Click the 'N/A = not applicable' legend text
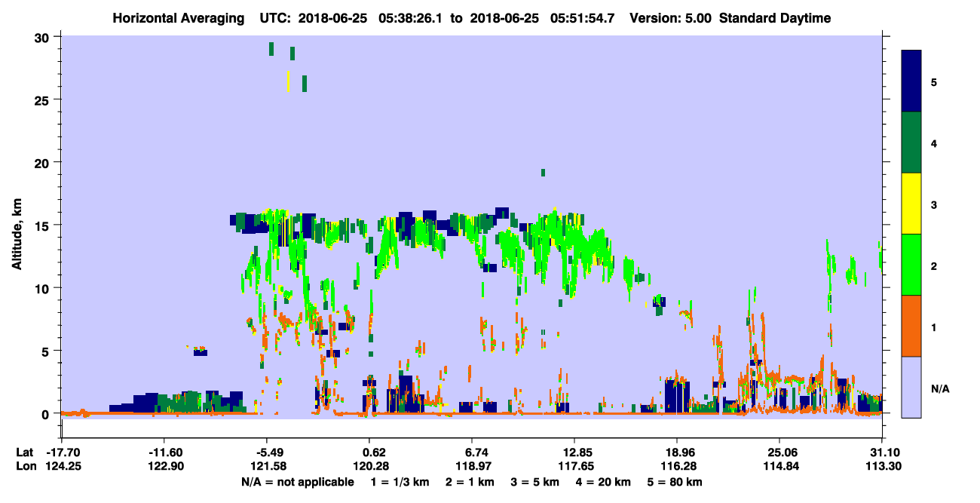980x503 pixels. pos(297,482)
